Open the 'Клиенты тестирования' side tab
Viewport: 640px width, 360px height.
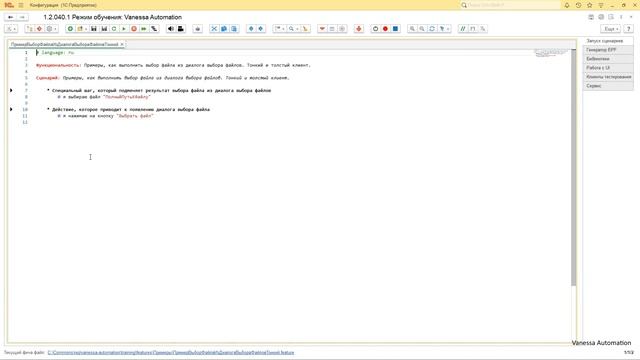(x=608, y=77)
